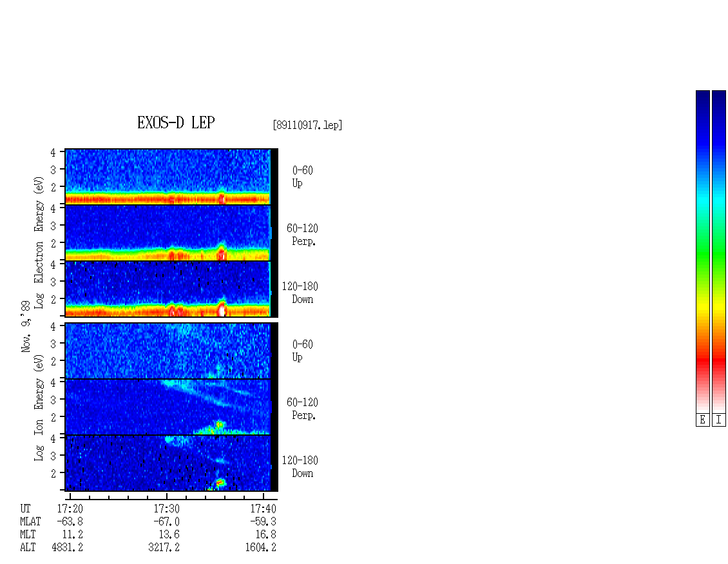Click the MLAT value -67.0
Viewport: 728px width, 564px height.
pos(167,521)
